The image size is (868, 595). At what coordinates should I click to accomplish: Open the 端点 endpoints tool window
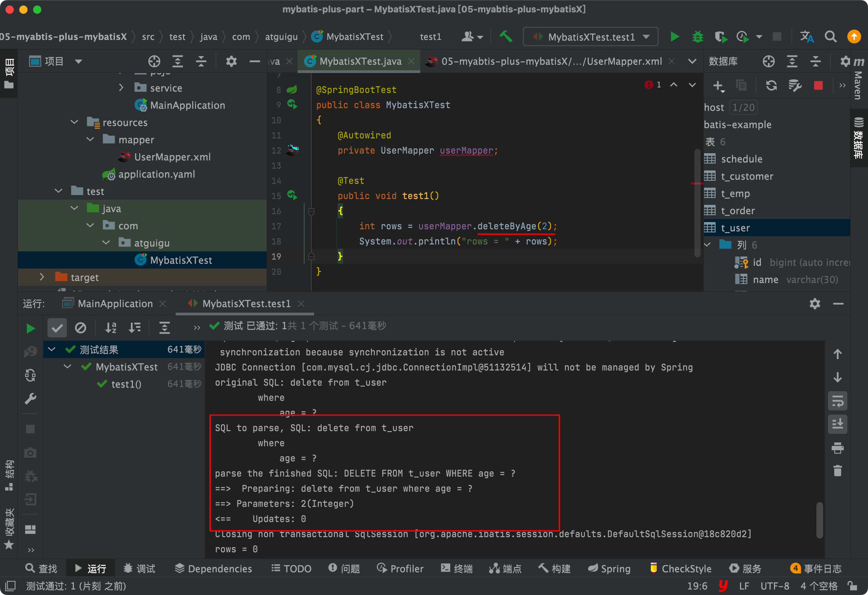(x=505, y=568)
